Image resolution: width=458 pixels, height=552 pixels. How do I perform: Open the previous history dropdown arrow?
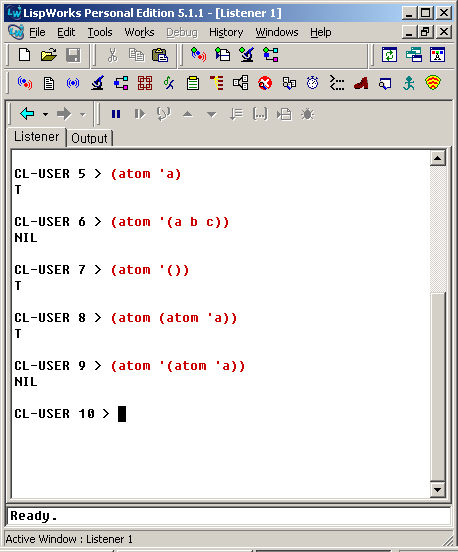45,114
